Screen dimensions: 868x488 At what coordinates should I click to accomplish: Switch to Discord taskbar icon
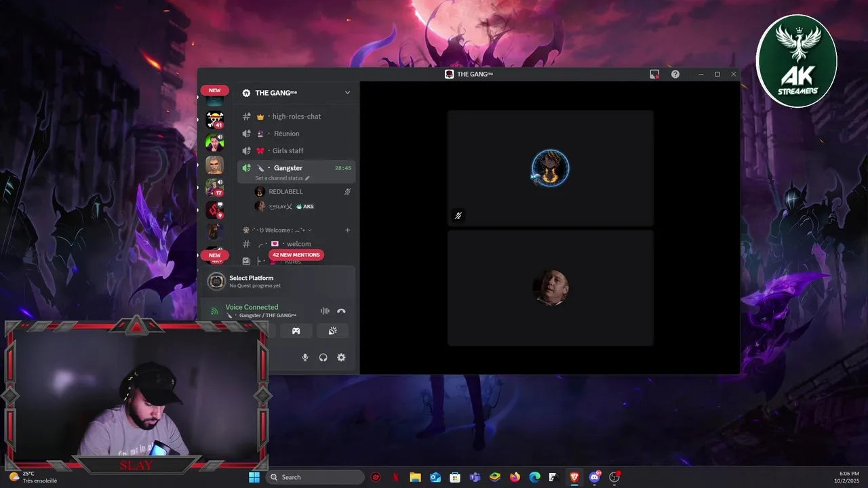595,477
